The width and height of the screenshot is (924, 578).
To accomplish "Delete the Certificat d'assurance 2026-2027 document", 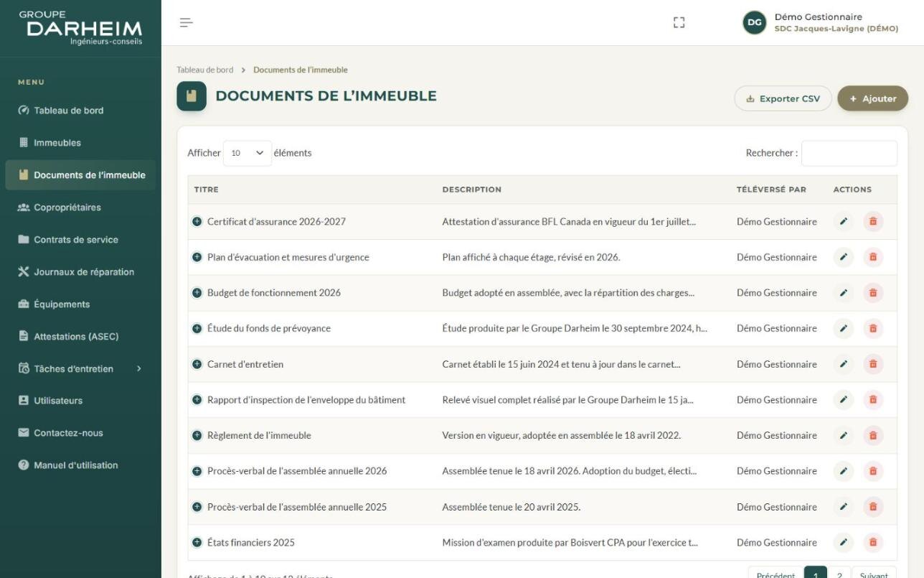I will [x=873, y=222].
